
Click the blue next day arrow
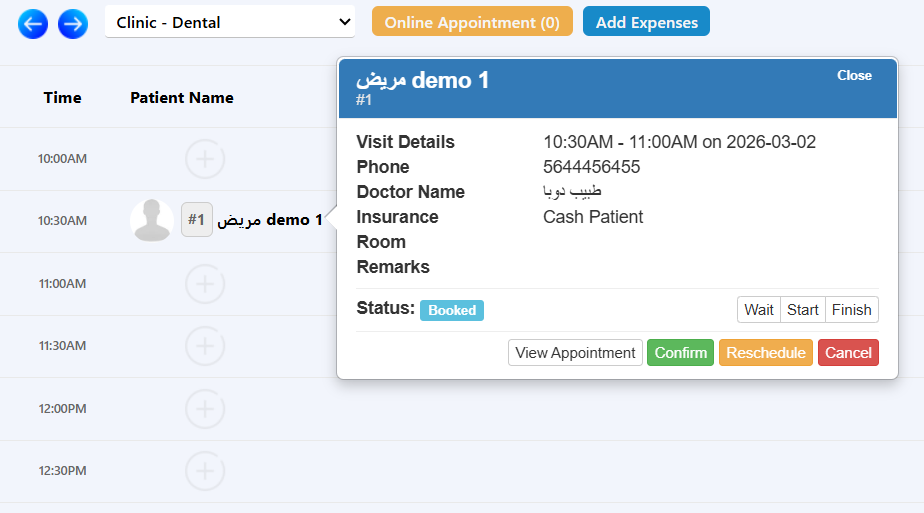[73, 23]
